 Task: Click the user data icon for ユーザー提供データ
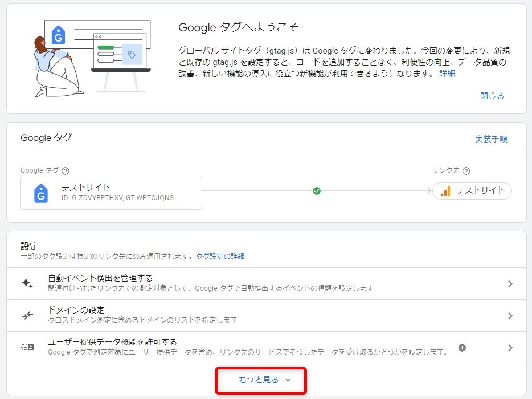pyautogui.click(x=27, y=347)
